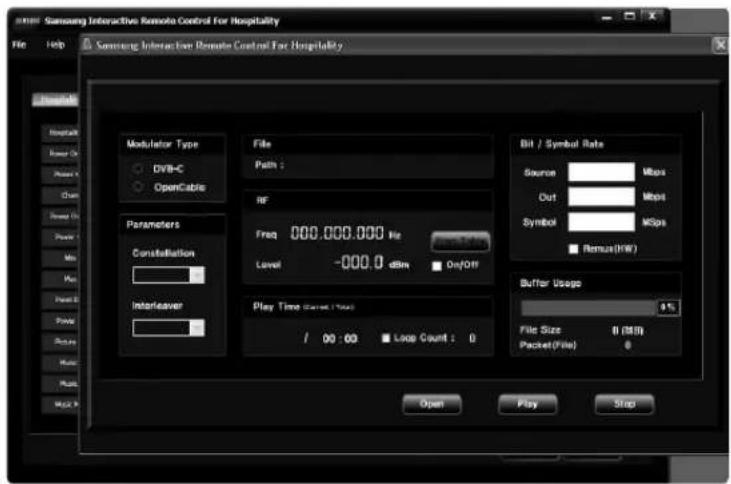Select the OpenCable modulator type
The image size is (731, 484).
(x=138, y=187)
